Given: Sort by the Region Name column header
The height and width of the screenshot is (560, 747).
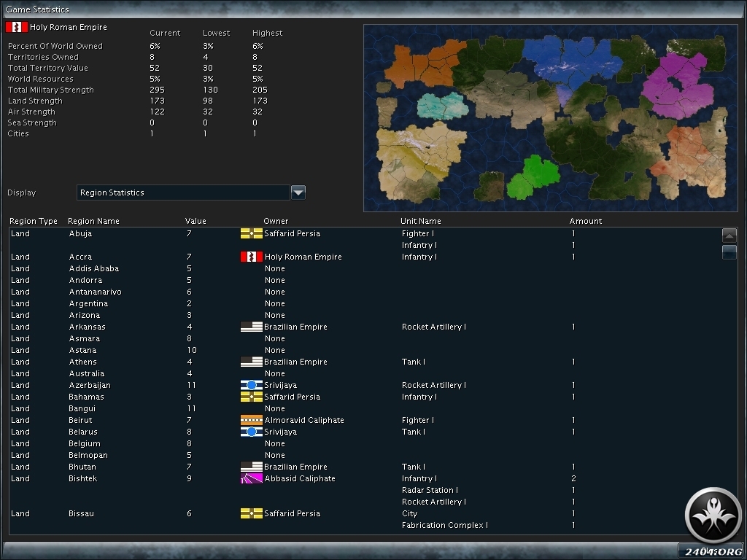Looking at the screenshot, I should coord(93,221).
